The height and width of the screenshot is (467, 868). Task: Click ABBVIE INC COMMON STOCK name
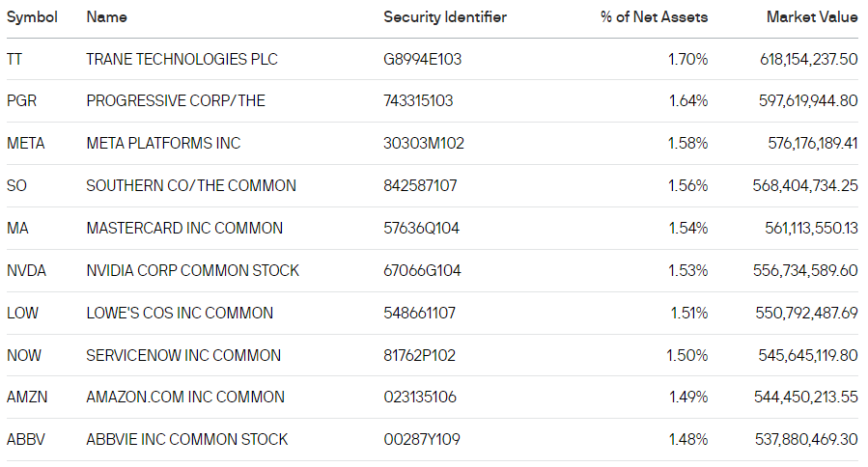point(187,440)
